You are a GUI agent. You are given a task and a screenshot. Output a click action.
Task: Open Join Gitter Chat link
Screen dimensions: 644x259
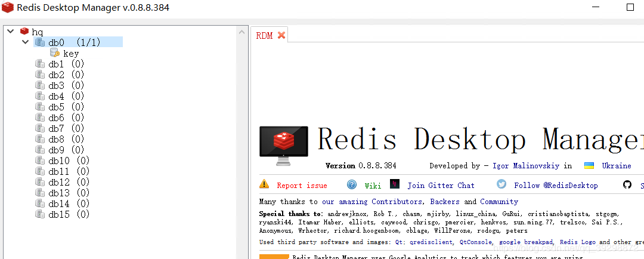pos(441,186)
